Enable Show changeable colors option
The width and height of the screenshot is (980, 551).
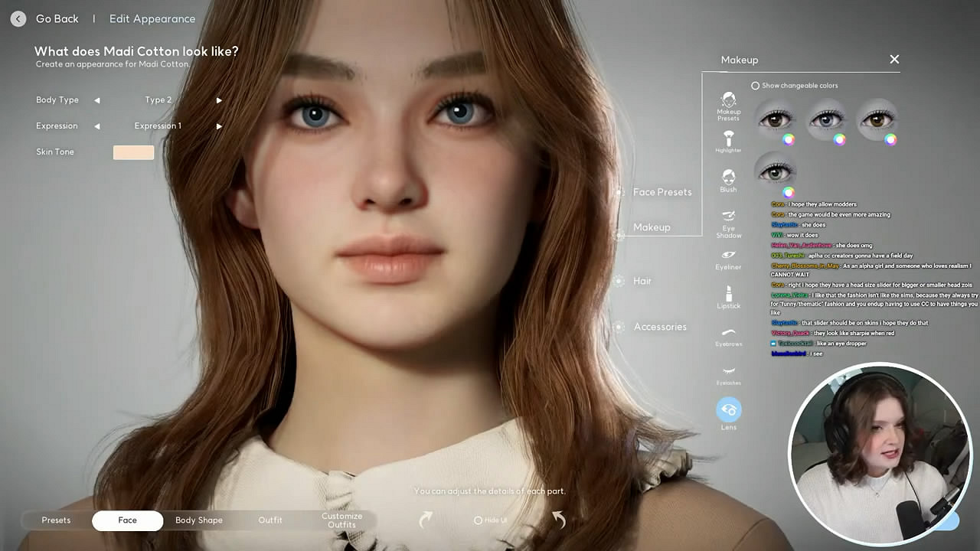click(x=756, y=86)
